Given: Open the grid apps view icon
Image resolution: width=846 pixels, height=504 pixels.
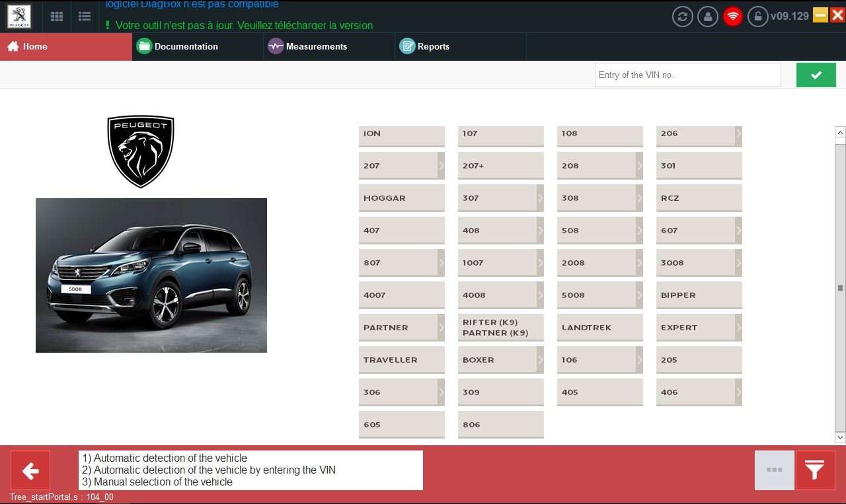Looking at the screenshot, I should coord(57,17).
